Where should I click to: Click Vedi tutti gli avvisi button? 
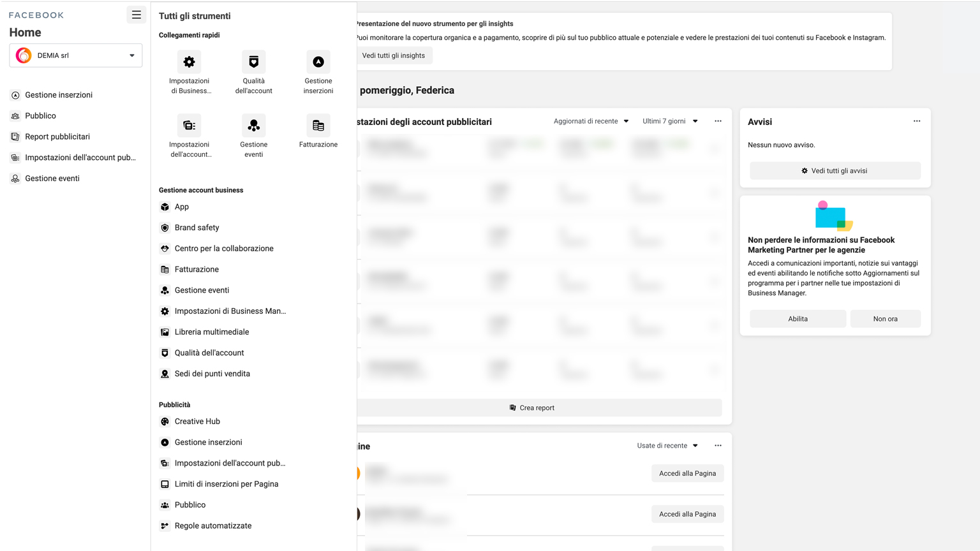[835, 171]
